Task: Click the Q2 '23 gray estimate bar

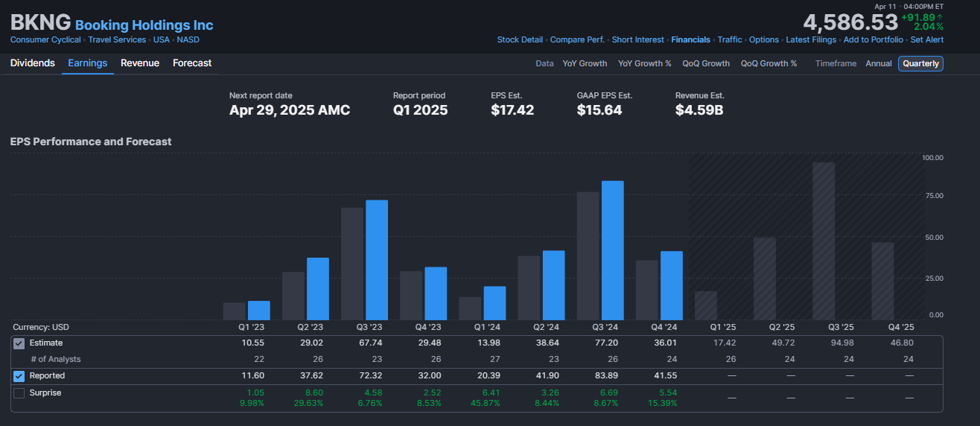Action: (x=293, y=296)
